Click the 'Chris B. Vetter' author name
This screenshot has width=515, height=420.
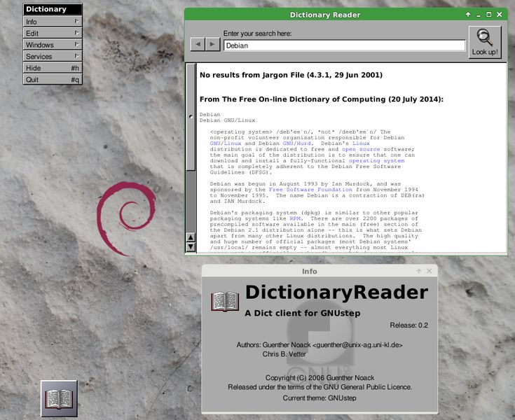point(284,354)
